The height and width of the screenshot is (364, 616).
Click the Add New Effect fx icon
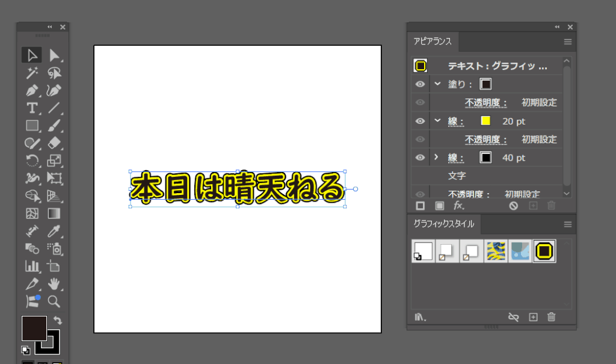point(458,206)
